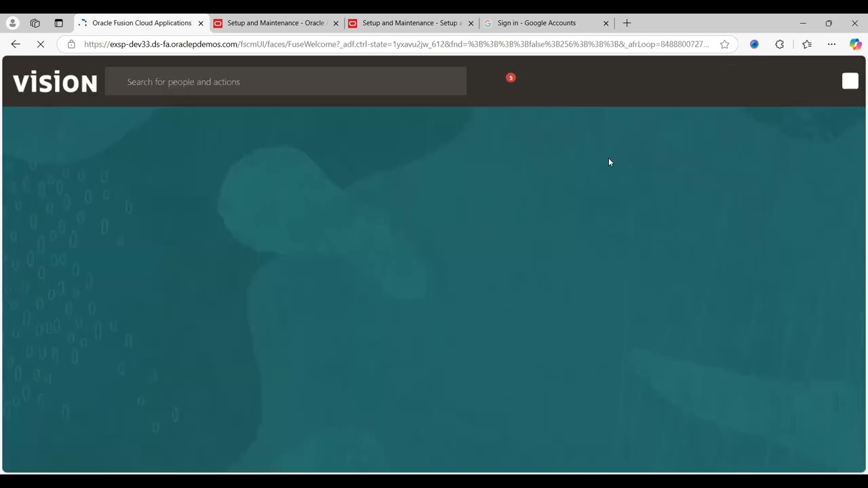This screenshot has width=868, height=488.
Task: Restore down the browser window
Action: (x=829, y=23)
